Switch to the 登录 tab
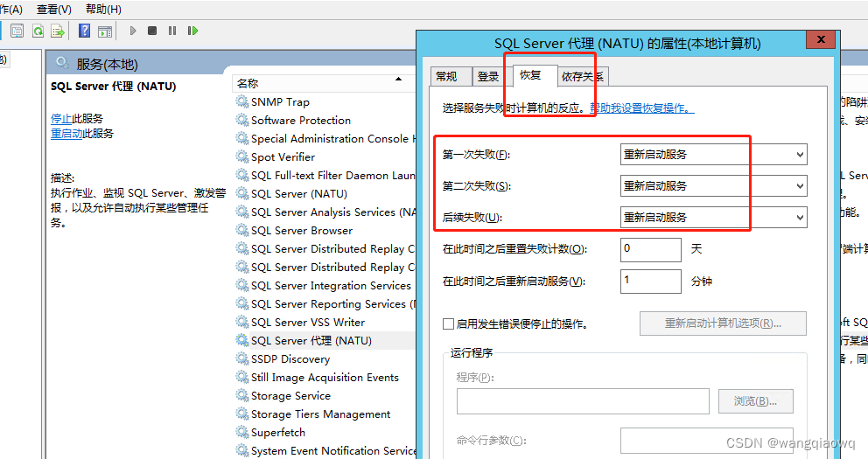 [489, 76]
